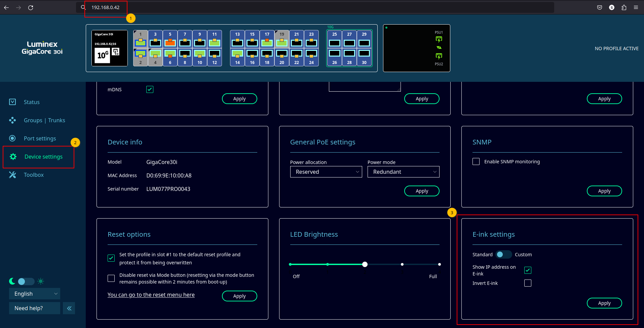The width and height of the screenshot is (644, 328).
Task: Select port 5 on the switch diagram
Action: [170, 42]
